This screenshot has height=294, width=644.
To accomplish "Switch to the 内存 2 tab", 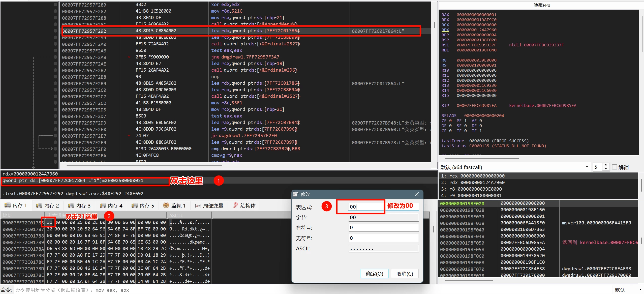I will tap(47, 205).
